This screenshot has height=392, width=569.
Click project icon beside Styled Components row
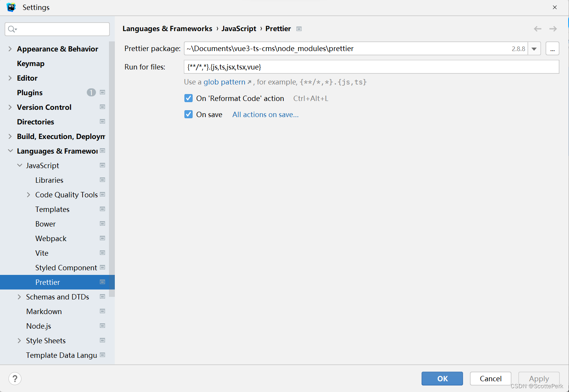click(103, 267)
